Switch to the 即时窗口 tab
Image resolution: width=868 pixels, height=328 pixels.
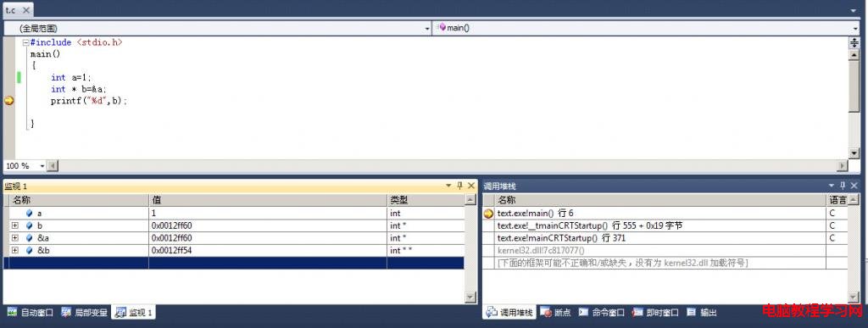(x=656, y=313)
